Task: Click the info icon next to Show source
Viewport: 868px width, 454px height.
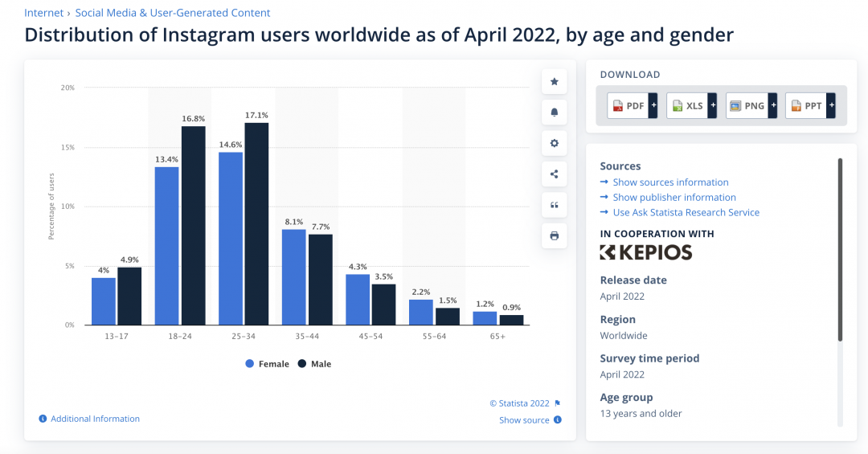Action: [x=558, y=419]
